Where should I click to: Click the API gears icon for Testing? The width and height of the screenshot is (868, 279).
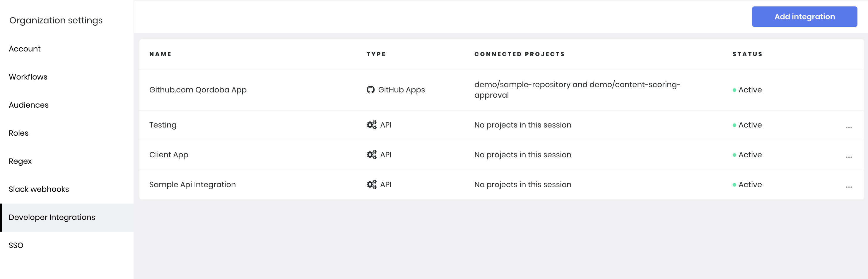(371, 125)
